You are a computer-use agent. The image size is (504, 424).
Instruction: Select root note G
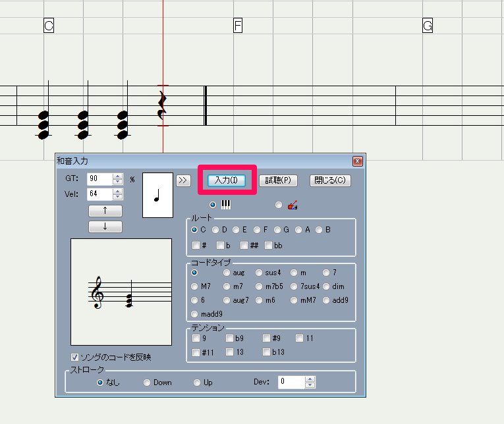pyautogui.click(x=278, y=230)
